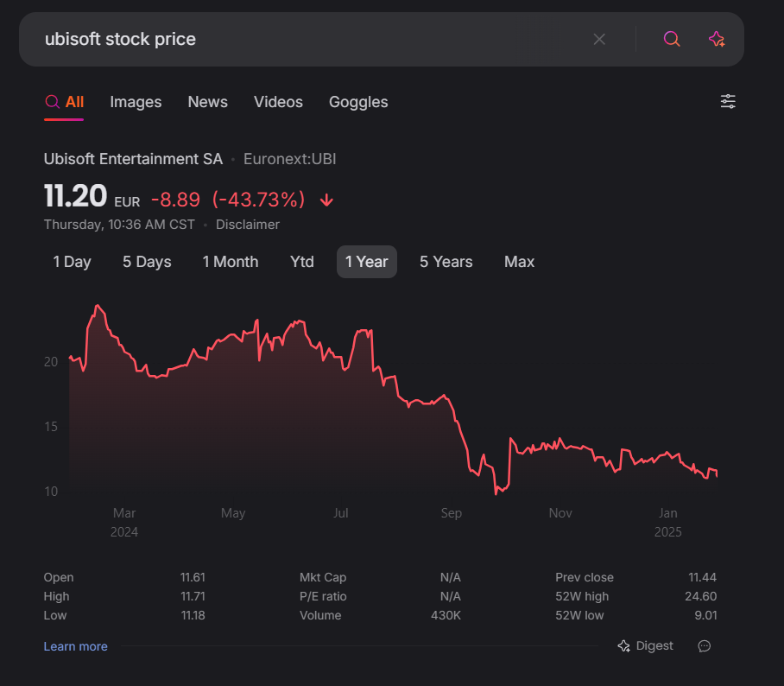Click the Open value 11.61
This screenshot has height=686, width=784.
(193, 577)
